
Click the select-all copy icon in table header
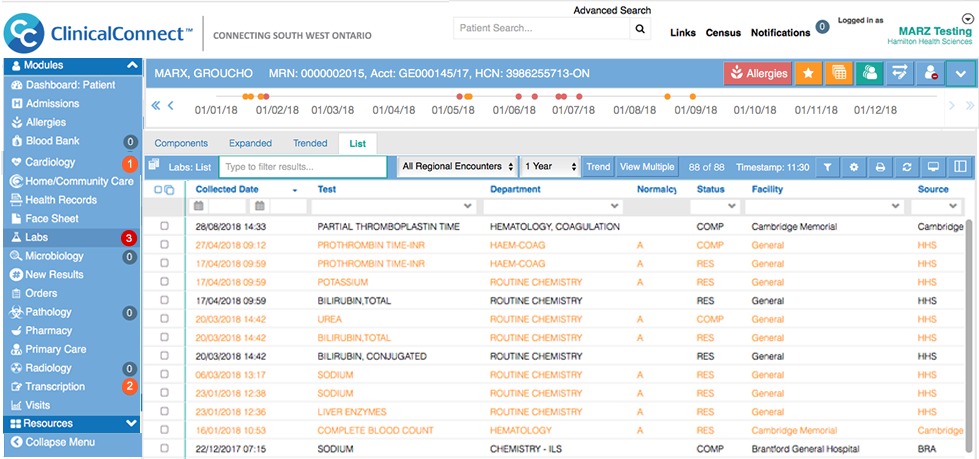pyautogui.click(x=170, y=190)
